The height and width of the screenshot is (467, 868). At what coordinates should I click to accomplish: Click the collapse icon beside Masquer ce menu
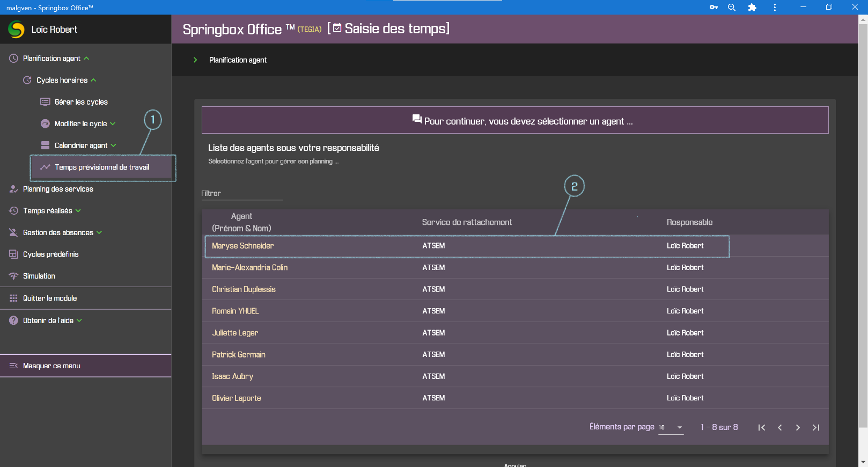[13, 366]
